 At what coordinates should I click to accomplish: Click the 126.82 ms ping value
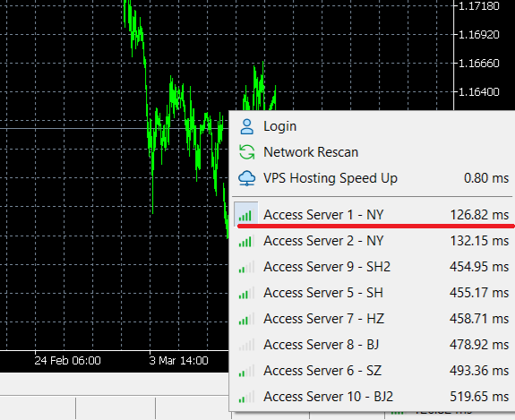pos(479,215)
